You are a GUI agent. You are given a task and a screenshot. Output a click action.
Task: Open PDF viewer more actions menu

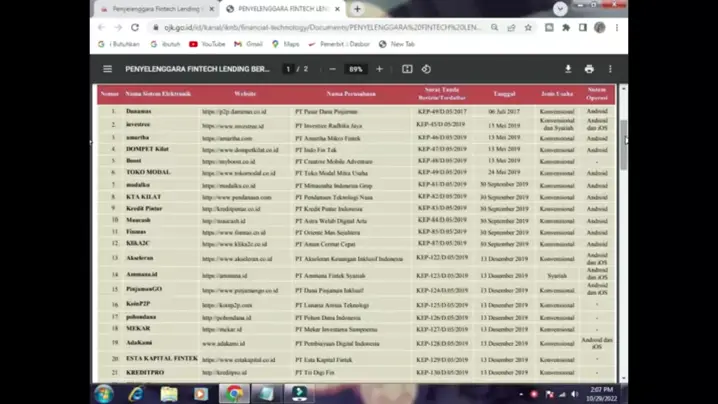pos(610,69)
